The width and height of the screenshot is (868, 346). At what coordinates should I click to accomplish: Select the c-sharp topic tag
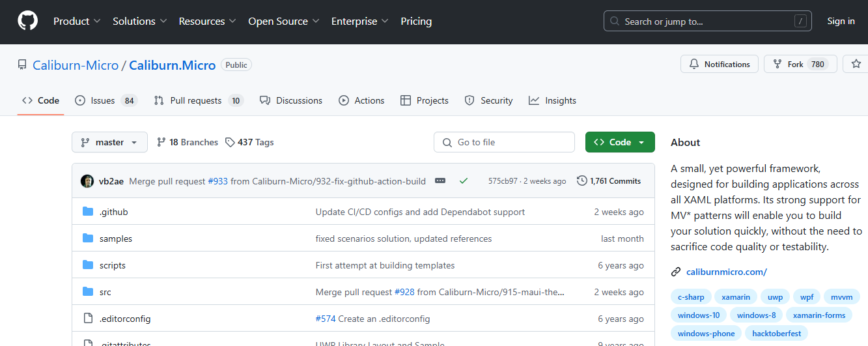(x=691, y=297)
